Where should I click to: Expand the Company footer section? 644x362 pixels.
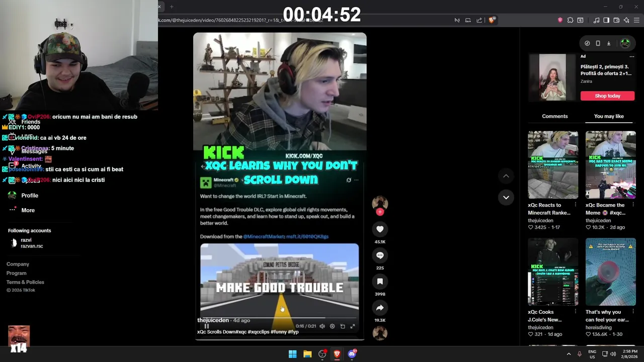tap(18, 264)
